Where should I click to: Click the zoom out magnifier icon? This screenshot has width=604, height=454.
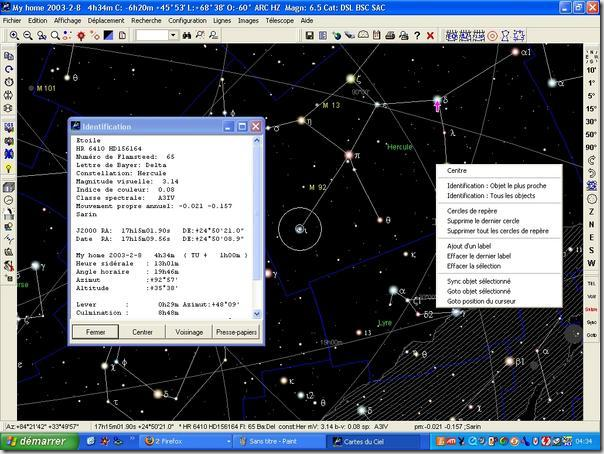tap(28, 35)
